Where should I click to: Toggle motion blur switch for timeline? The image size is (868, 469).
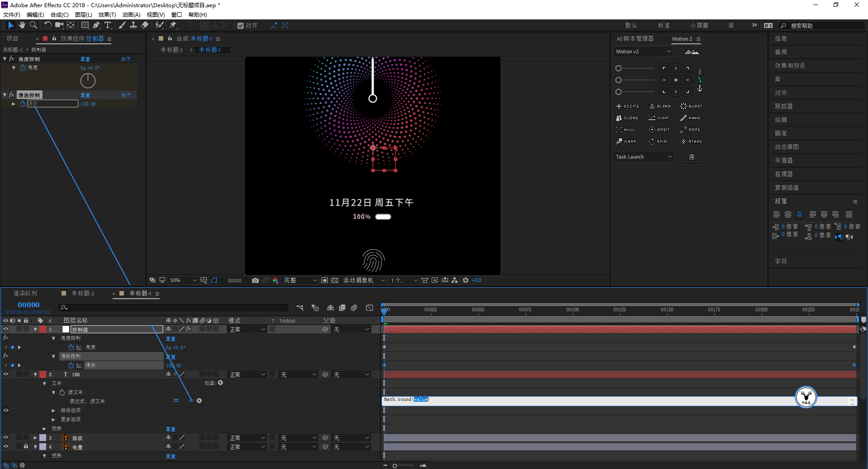coord(354,308)
